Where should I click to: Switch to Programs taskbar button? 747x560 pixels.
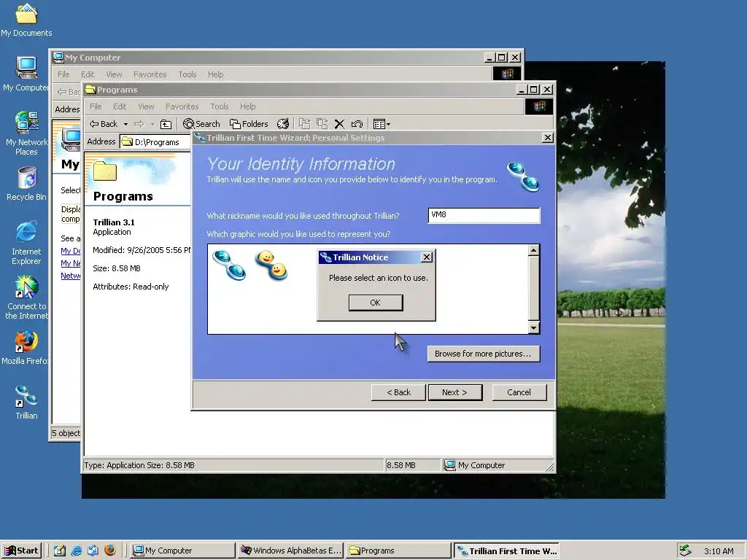[x=398, y=551]
